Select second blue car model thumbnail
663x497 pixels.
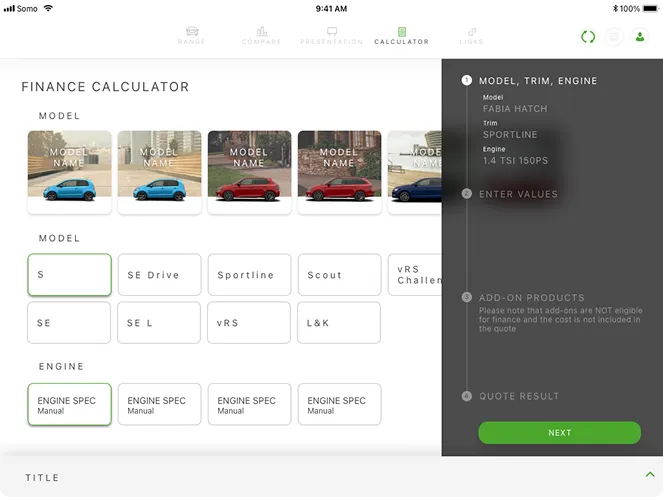click(x=159, y=172)
